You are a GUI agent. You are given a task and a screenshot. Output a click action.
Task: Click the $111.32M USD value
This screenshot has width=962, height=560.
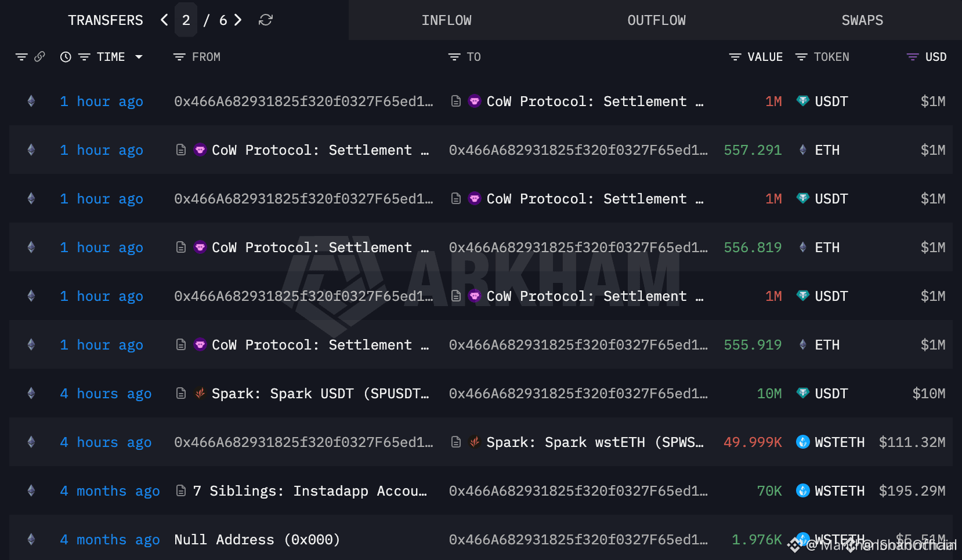pos(912,442)
